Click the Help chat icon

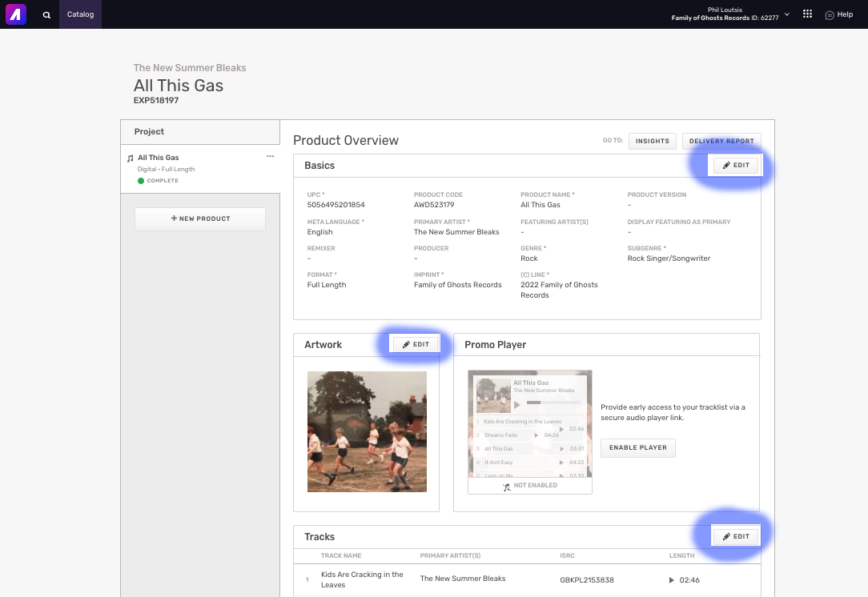click(x=830, y=14)
